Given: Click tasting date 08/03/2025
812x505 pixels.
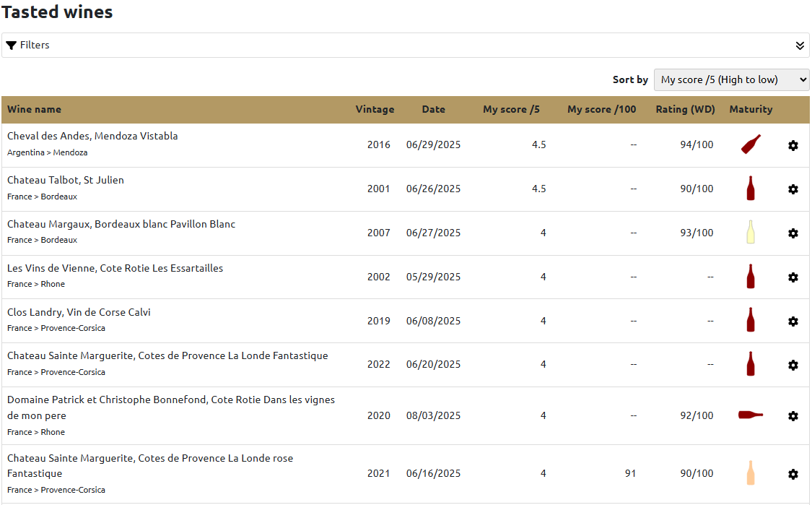Looking at the screenshot, I should click(434, 415).
